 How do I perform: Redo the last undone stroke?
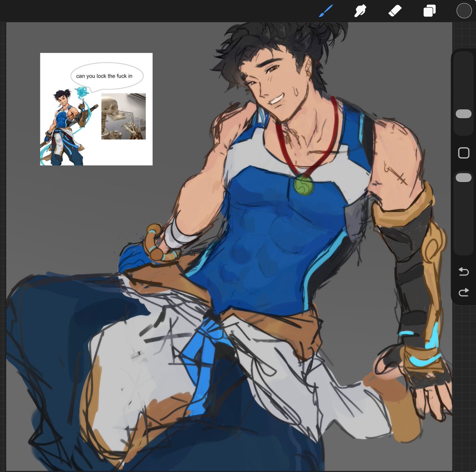pyautogui.click(x=463, y=293)
